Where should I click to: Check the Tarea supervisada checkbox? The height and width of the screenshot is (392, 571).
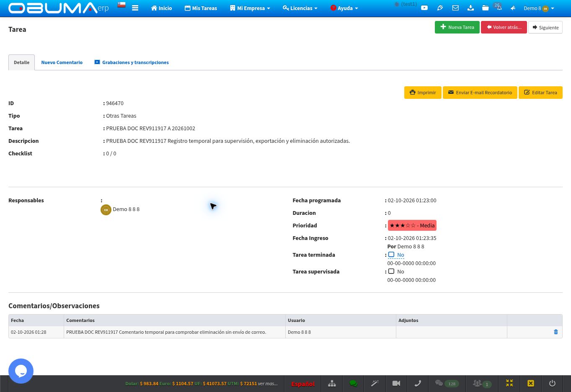tap(391, 271)
